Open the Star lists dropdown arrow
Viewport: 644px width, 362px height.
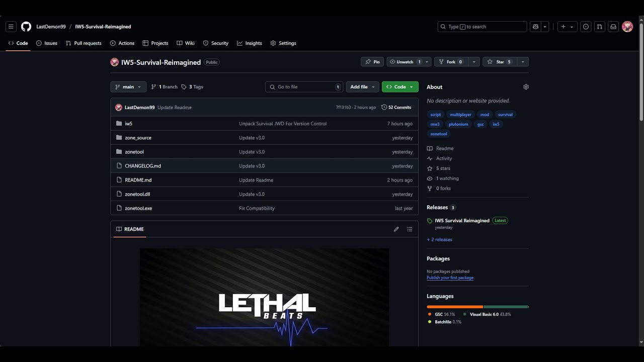[523, 62]
